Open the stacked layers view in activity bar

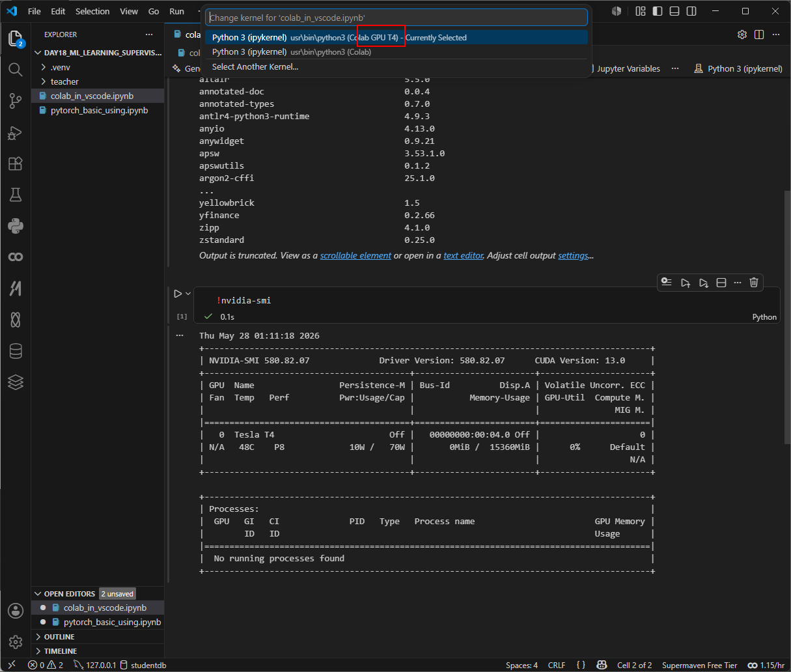pos(16,382)
